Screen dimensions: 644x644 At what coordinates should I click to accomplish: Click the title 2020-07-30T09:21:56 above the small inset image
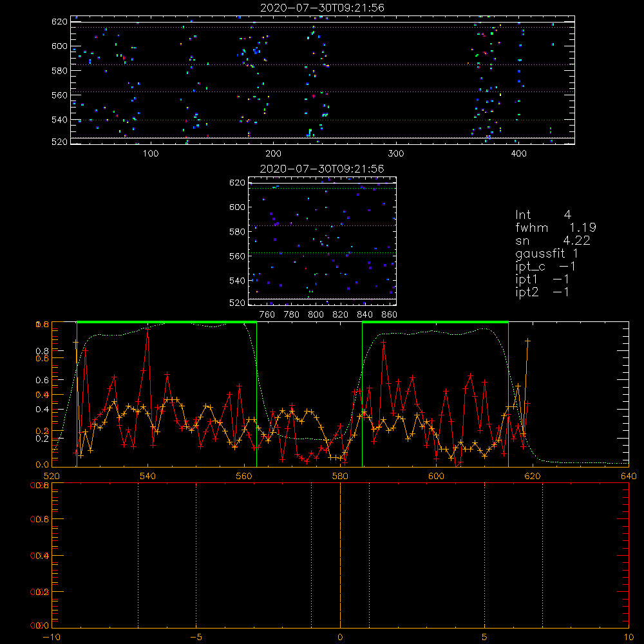click(322, 169)
